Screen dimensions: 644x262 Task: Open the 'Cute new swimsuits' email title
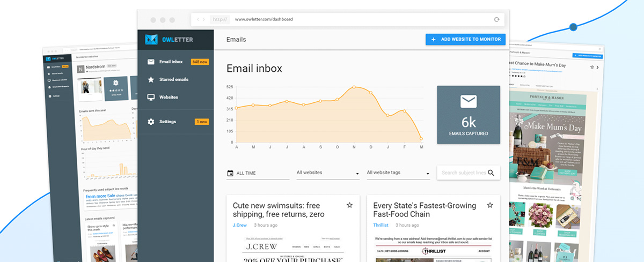coord(279,210)
